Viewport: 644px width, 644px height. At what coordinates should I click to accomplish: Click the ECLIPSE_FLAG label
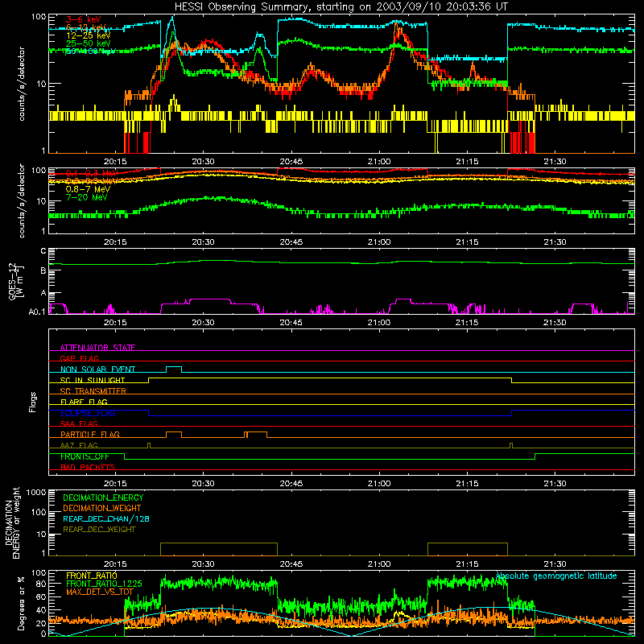click(x=88, y=413)
